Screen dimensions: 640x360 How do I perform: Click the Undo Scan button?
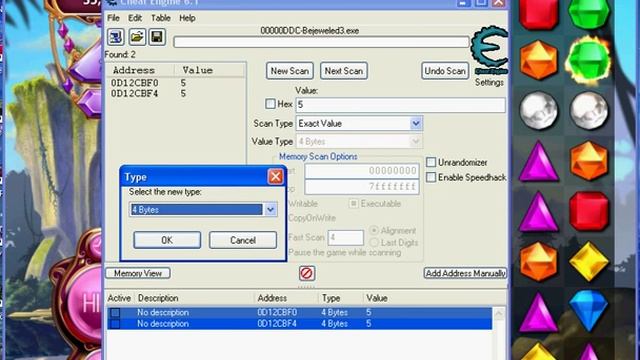(445, 71)
